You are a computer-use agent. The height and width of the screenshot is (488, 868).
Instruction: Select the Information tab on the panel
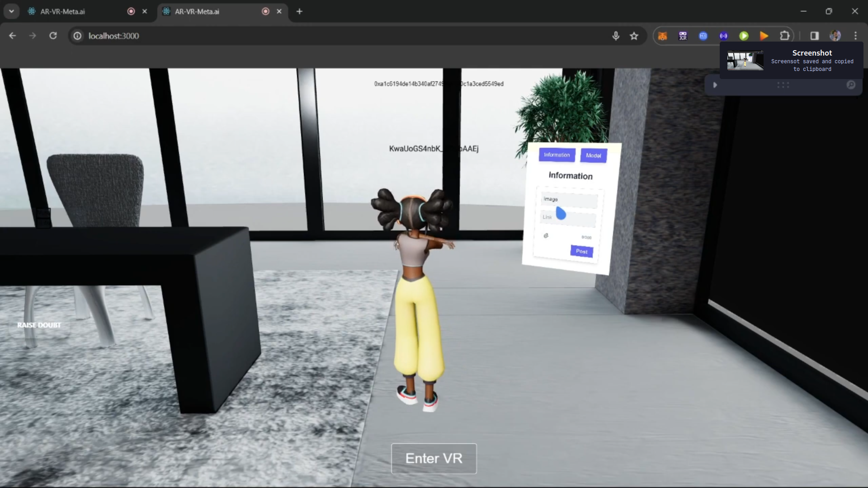coord(557,155)
